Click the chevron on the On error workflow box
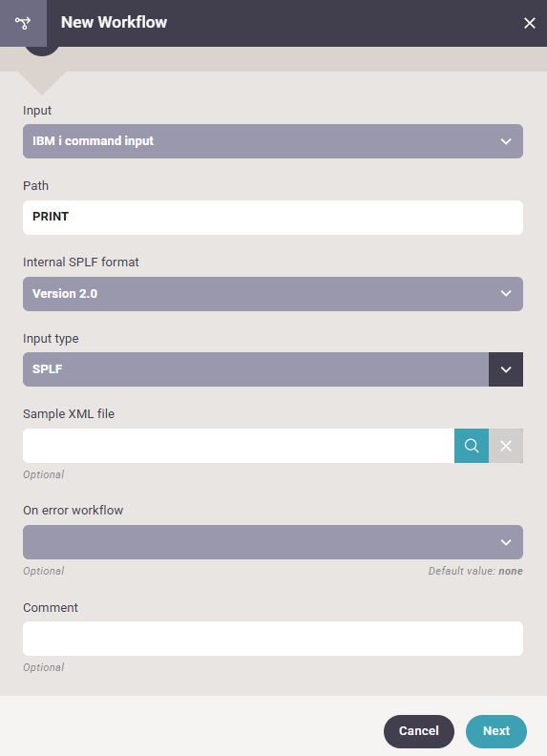The image size is (547, 756). (506, 542)
